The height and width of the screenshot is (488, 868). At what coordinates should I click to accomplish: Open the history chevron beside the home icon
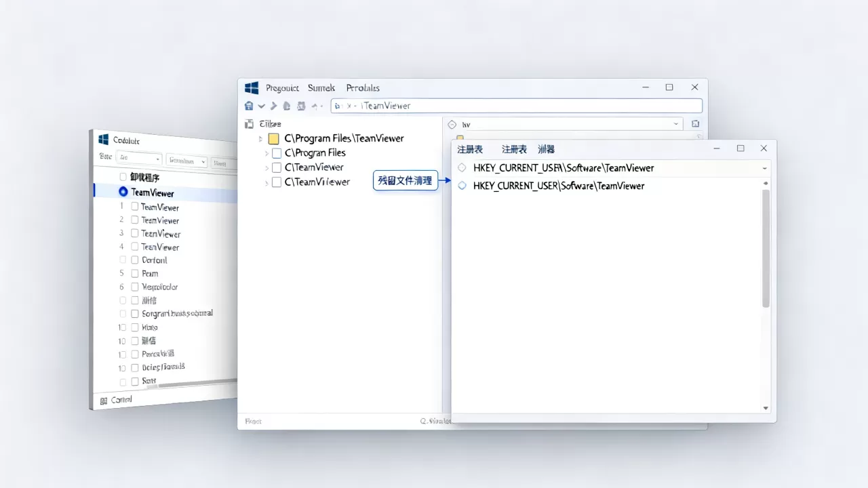261,106
